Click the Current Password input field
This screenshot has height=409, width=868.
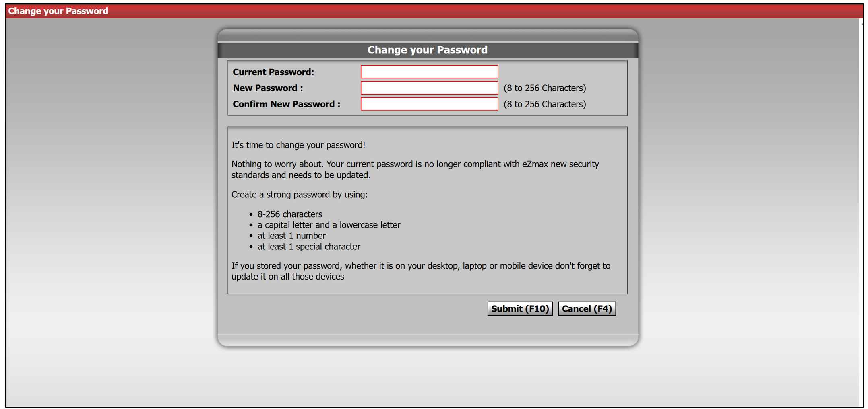429,72
